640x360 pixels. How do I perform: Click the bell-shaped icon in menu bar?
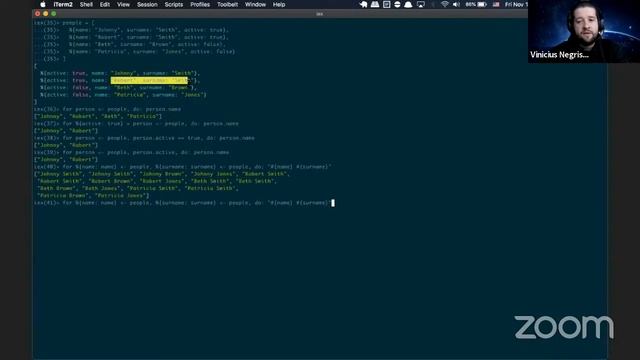point(408,4)
